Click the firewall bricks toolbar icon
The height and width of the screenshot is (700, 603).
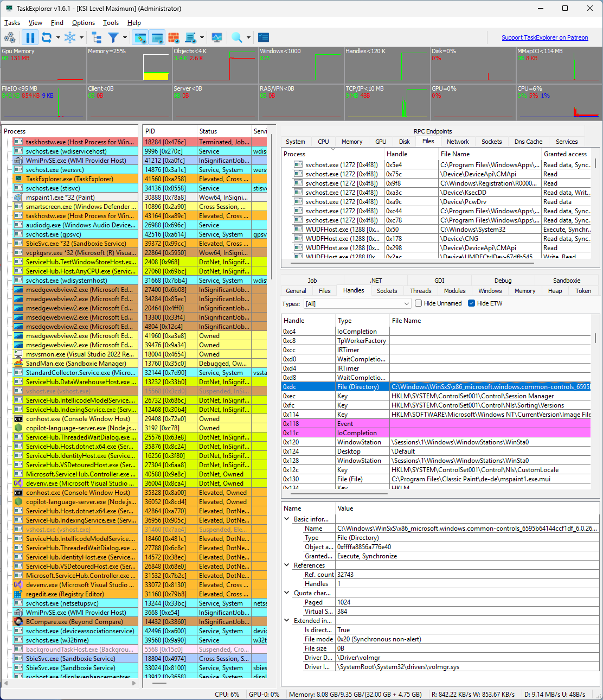(x=172, y=37)
